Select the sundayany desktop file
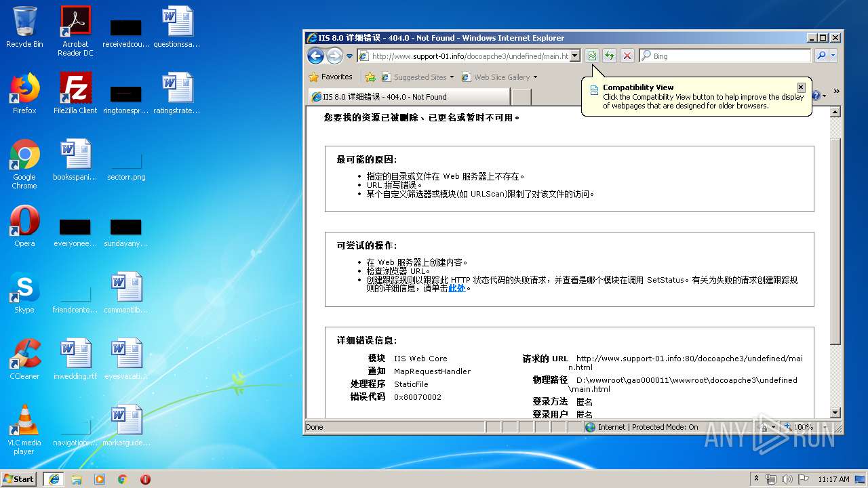The width and height of the screenshot is (868, 488). (x=126, y=233)
